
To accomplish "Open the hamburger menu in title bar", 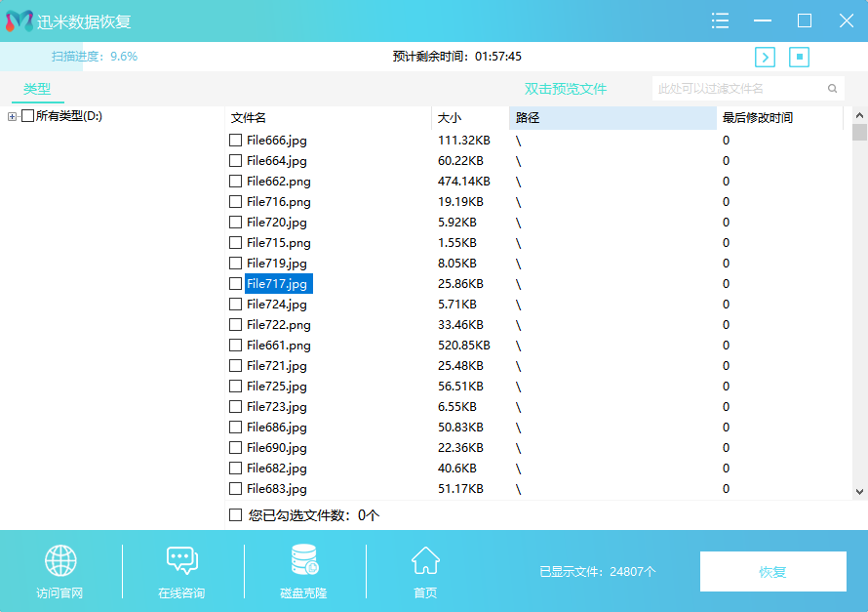I will click(x=721, y=20).
